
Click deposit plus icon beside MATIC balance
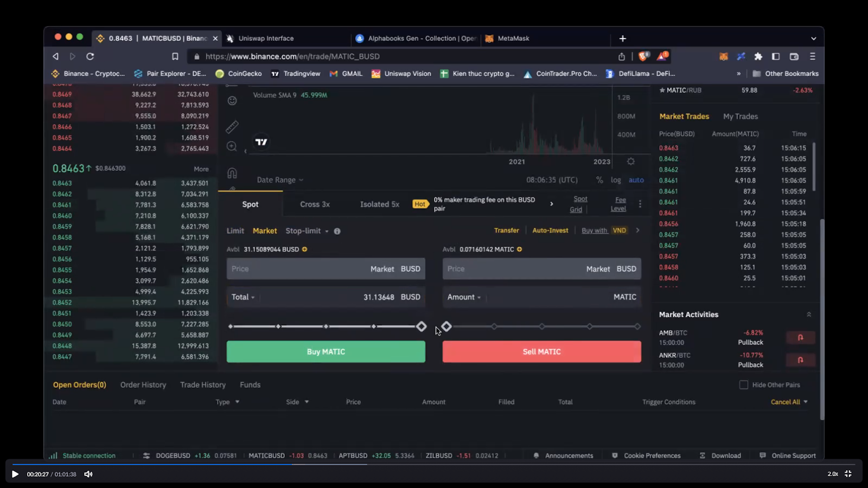click(520, 249)
